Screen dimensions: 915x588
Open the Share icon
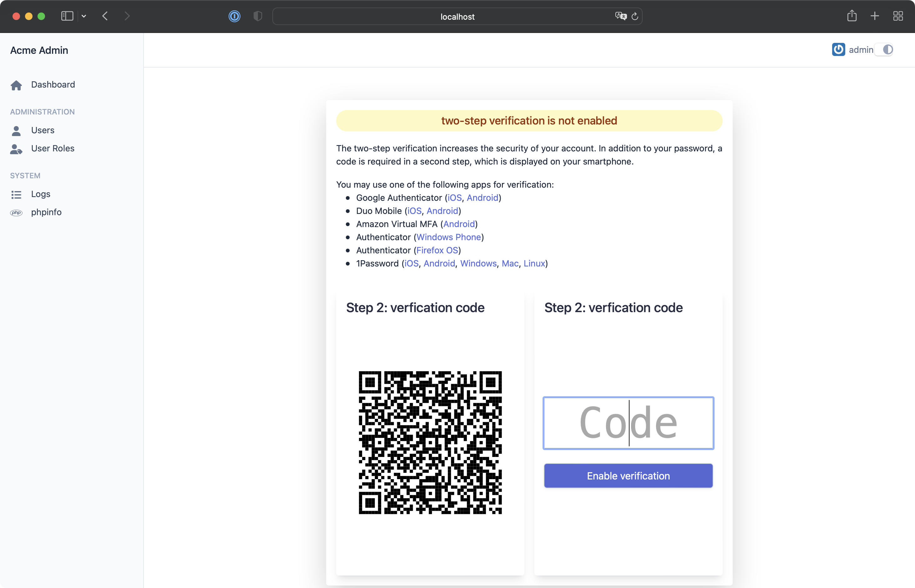point(852,16)
